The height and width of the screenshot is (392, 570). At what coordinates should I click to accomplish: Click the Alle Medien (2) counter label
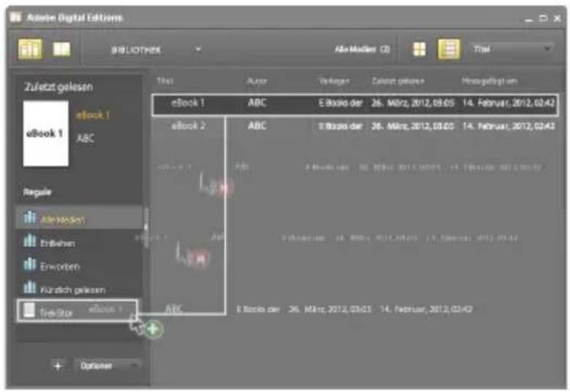click(x=363, y=49)
